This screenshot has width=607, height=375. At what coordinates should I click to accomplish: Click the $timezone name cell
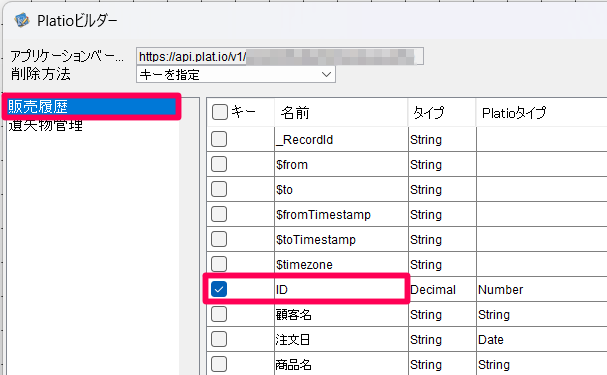click(341, 264)
